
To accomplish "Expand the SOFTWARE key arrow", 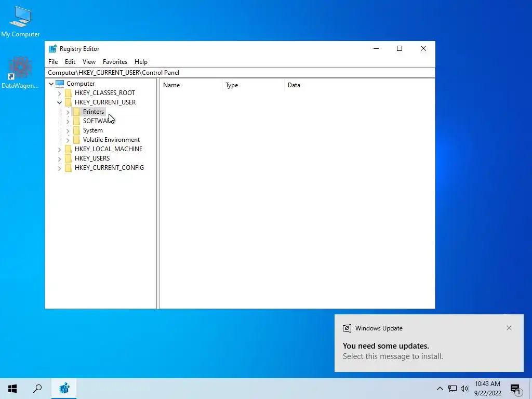I will pyautogui.click(x=68, y=121).
